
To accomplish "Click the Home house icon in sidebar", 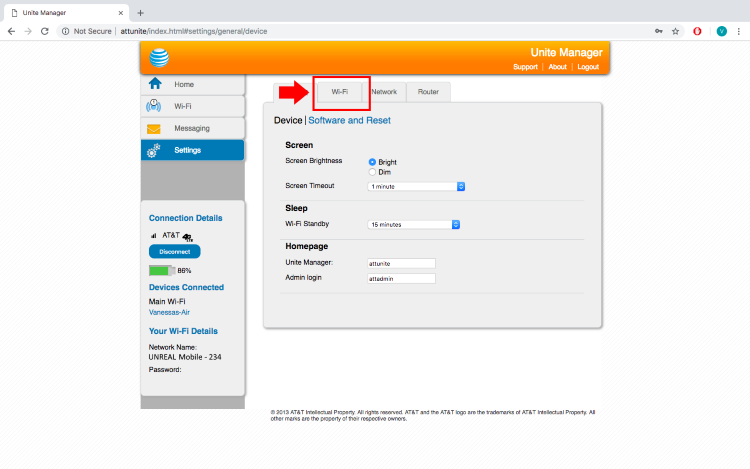I will click(155, 84).
